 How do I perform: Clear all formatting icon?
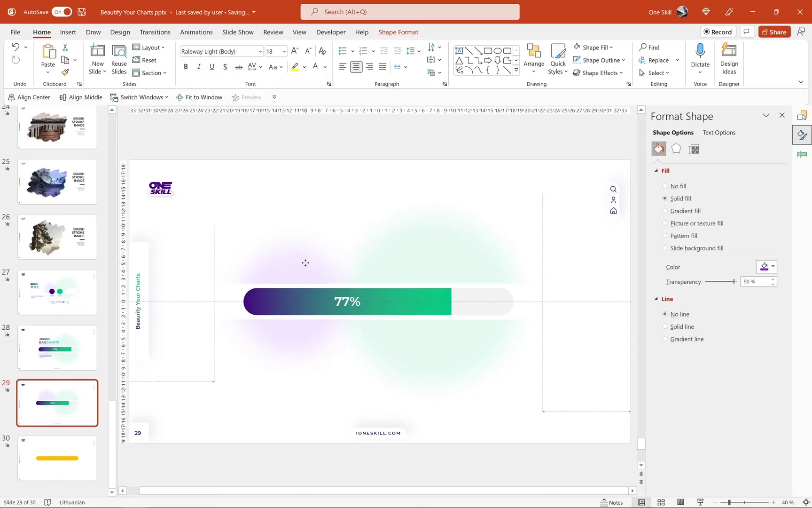tap(322, 51)
